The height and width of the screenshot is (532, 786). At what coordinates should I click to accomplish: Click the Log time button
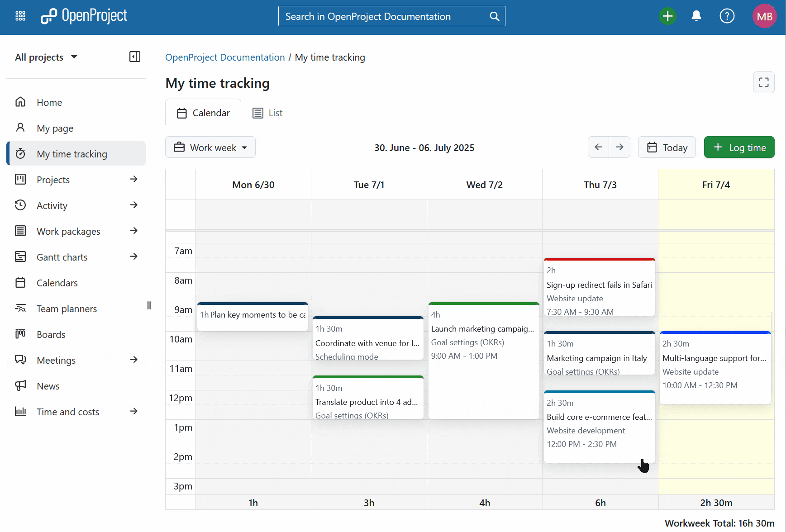pos(739,147)
